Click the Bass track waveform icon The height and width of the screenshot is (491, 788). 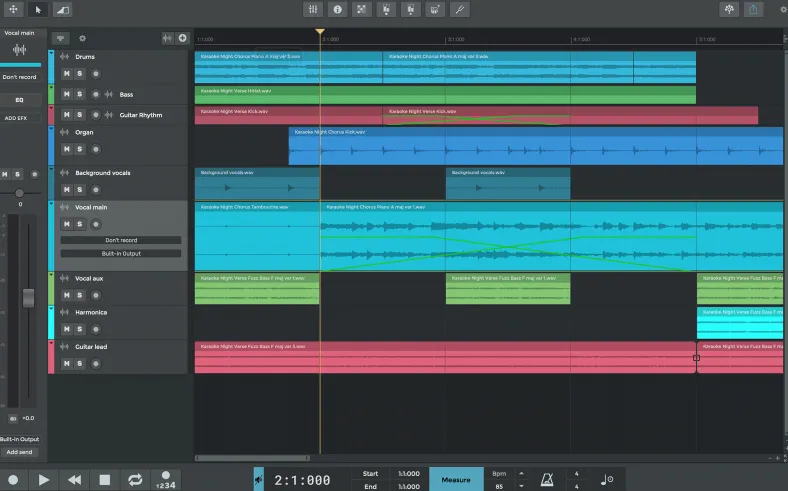pos(109,94)
